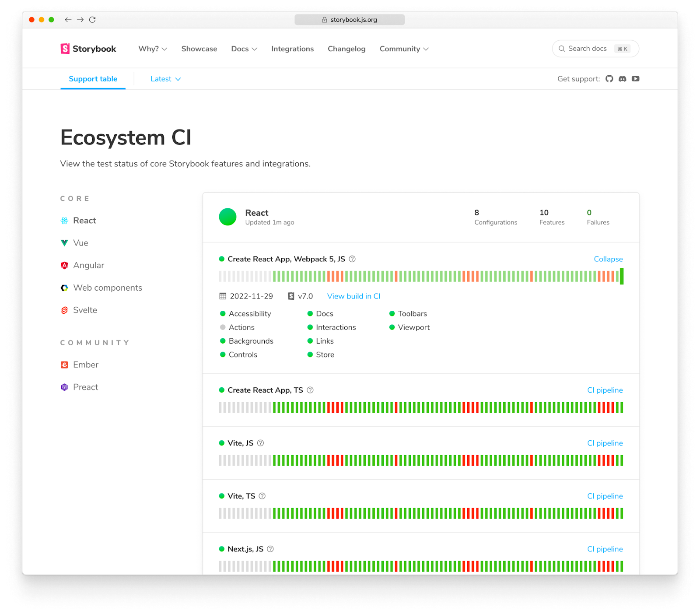Click the Actions feature label

(241, 327)
